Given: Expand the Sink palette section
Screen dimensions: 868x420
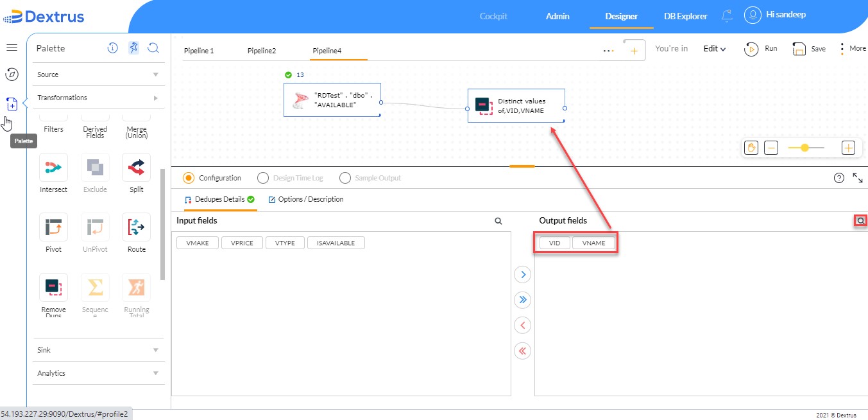Looking at the screenshot, I should click(99, 350).
